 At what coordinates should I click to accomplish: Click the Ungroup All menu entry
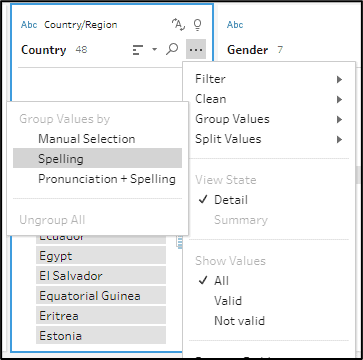(97, 220)
